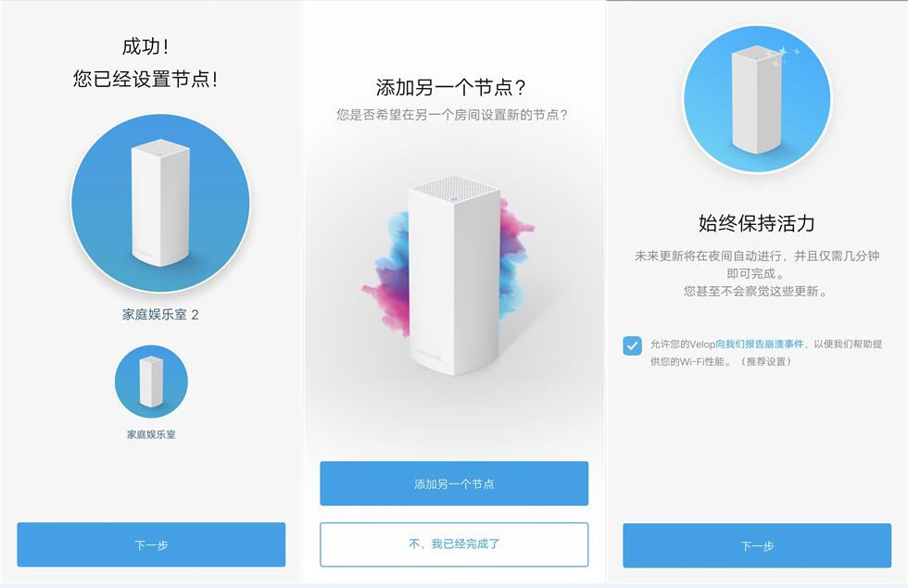Image resolution: width=908 pixels, height=588 pixels.
Task: Select the small 家庭娱乐室 node icon
Action: pos(151,382)
